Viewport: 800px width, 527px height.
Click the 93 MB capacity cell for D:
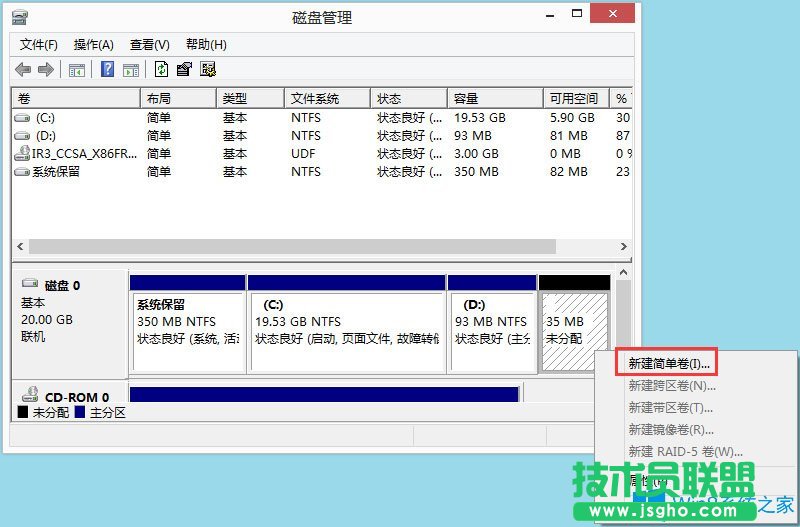pyautogui.click(x=473, y=136)
